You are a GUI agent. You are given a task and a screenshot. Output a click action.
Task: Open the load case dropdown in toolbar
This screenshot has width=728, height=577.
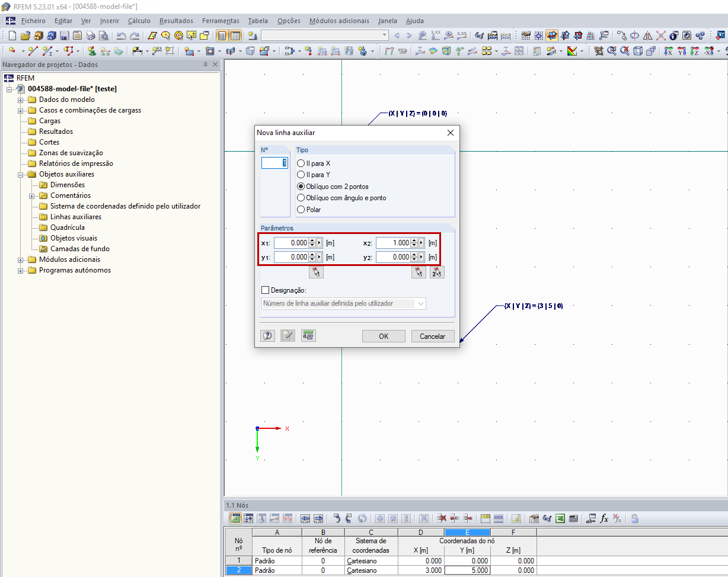[384, 36]
